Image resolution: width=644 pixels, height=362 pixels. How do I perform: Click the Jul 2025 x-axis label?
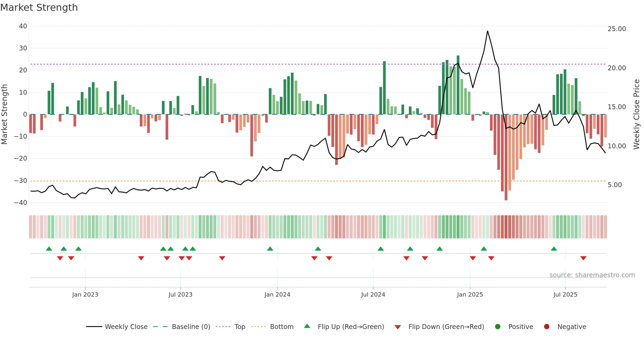click(565, 294)
